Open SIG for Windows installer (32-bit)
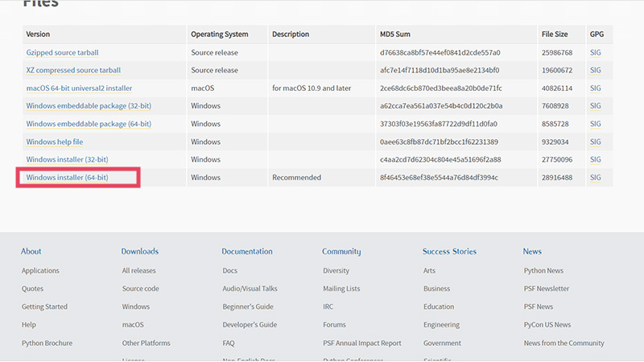 click(596, 159)
